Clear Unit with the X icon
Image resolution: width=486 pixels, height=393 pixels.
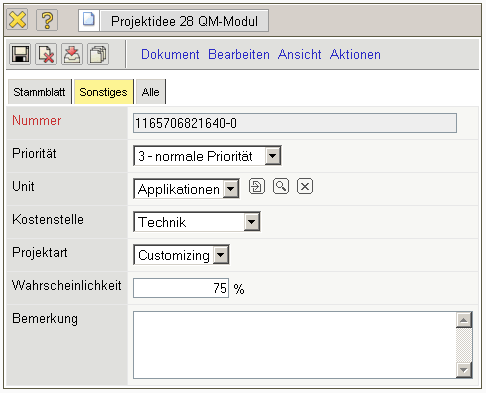point(305,186)
